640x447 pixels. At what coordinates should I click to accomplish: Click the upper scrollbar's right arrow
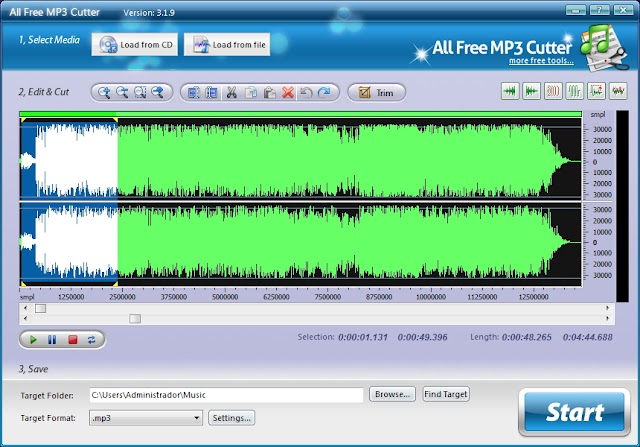point(607,308)
